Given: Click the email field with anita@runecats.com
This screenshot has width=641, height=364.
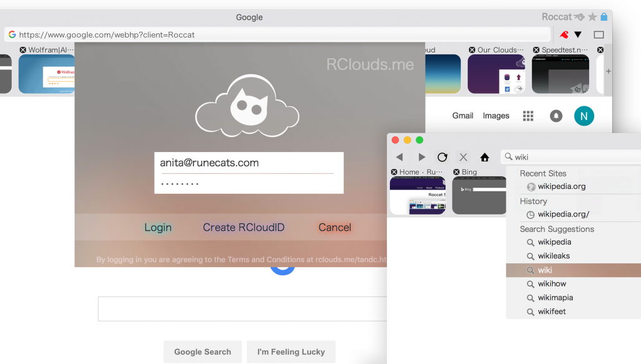Looking at the screenshot, I should tap(249, 163).
